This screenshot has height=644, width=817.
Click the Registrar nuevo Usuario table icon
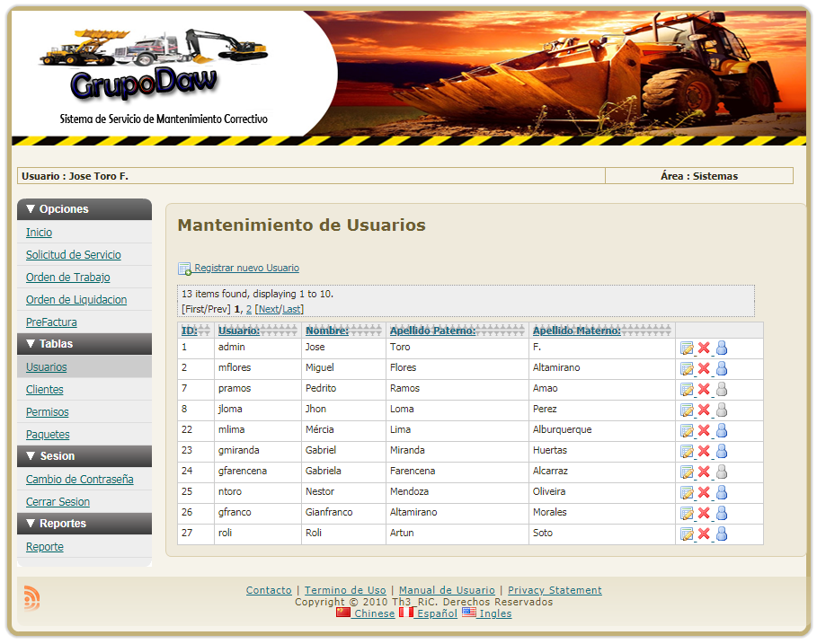[x=184, y=269]
